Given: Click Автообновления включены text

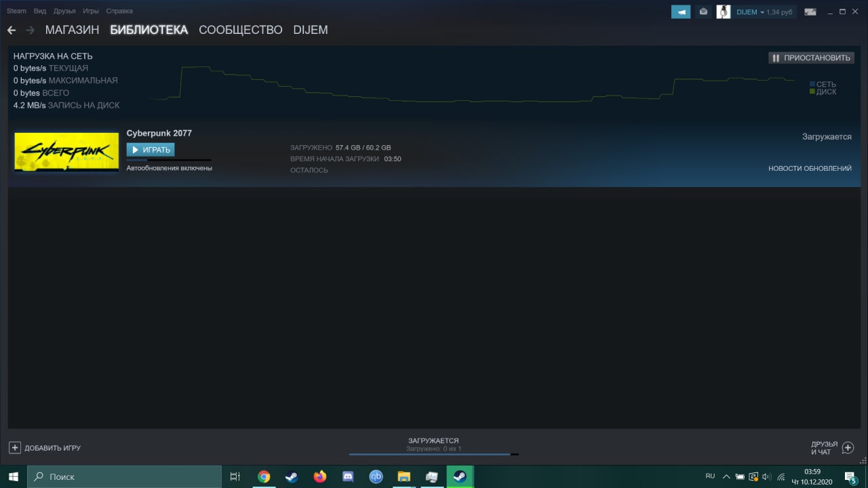Looking at the screenshot, I should point(170,168).
